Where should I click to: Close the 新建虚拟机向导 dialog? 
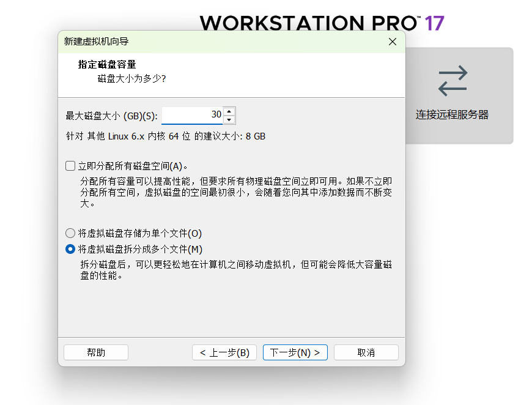point(393,42)
